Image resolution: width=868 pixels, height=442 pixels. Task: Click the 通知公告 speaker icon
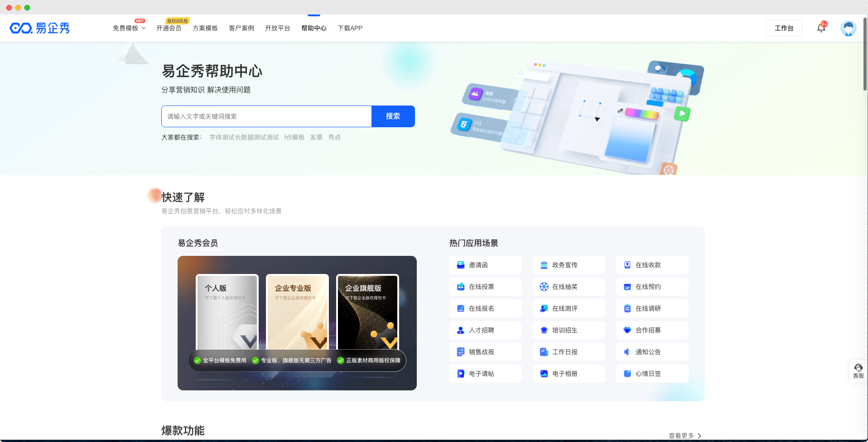[x=627, y=352]
